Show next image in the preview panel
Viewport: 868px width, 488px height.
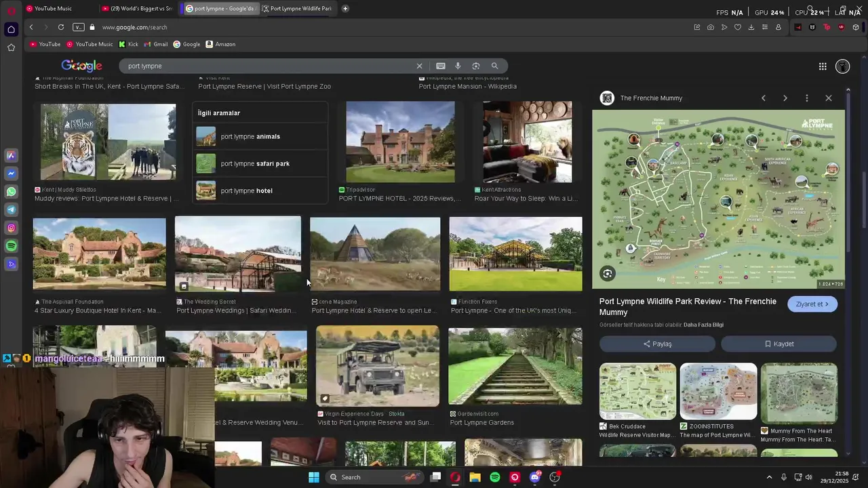(x=785, y=98)
